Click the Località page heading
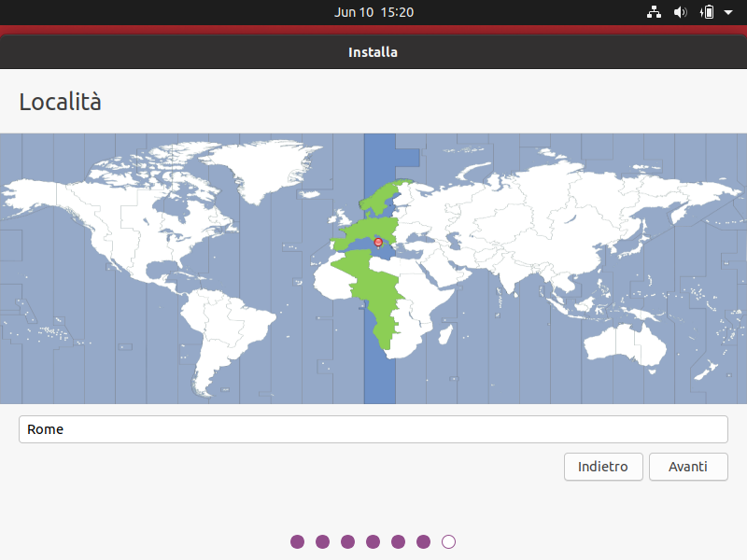 [61, 102]
